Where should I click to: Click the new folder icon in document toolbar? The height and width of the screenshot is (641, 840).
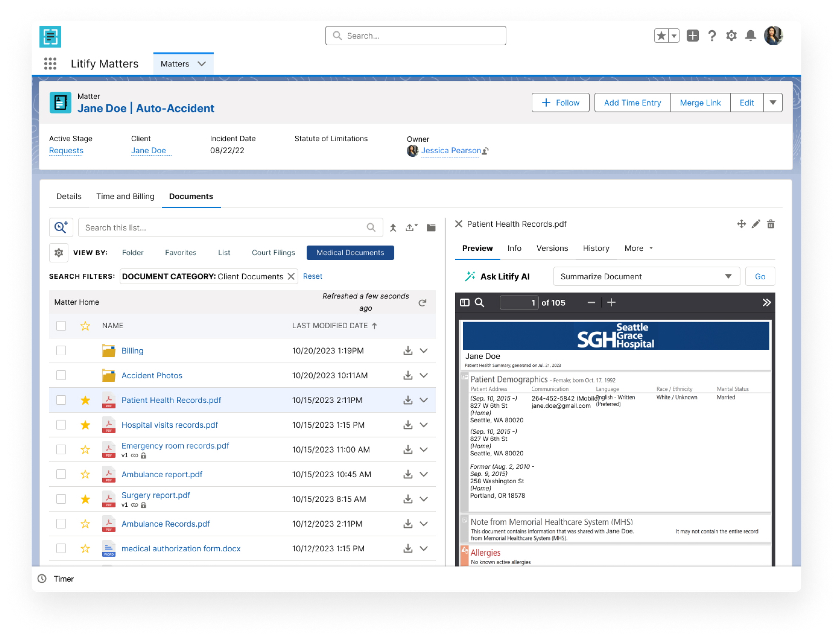click(431, 227)
